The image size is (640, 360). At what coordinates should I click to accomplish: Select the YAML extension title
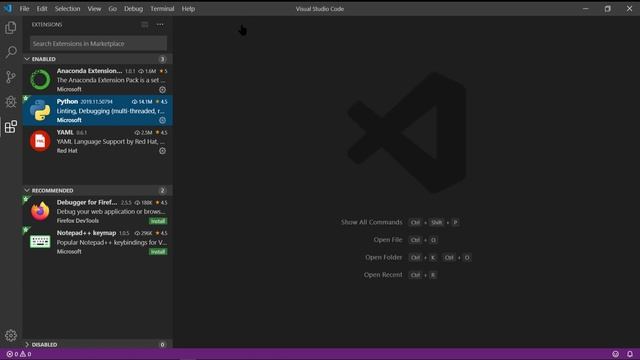[x=65, y=132]
